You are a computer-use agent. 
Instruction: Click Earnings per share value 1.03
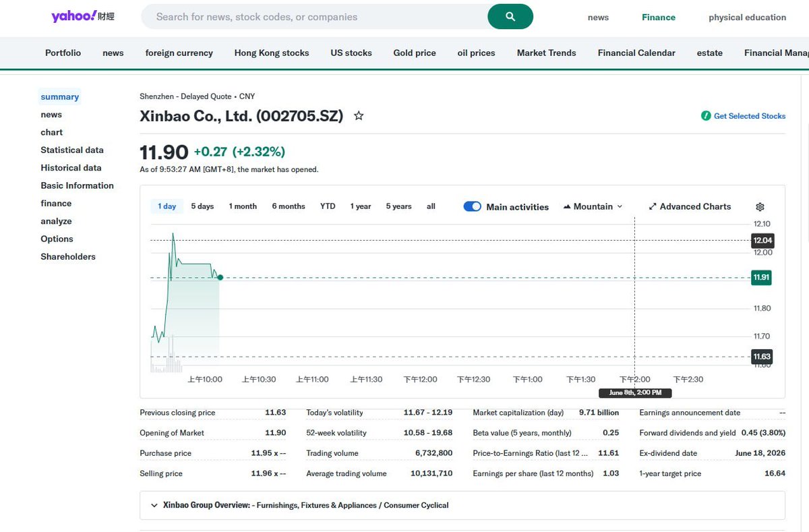click(611, 473)
